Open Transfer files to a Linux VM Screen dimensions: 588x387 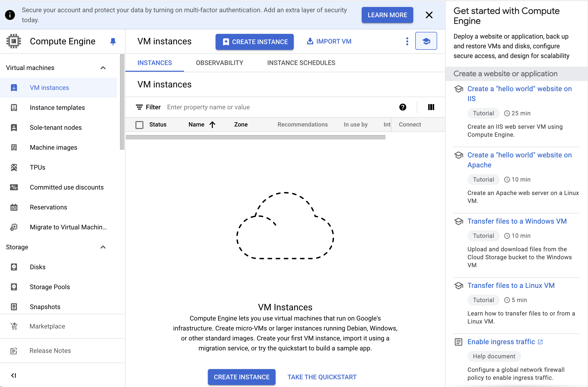tap(511, 285)
